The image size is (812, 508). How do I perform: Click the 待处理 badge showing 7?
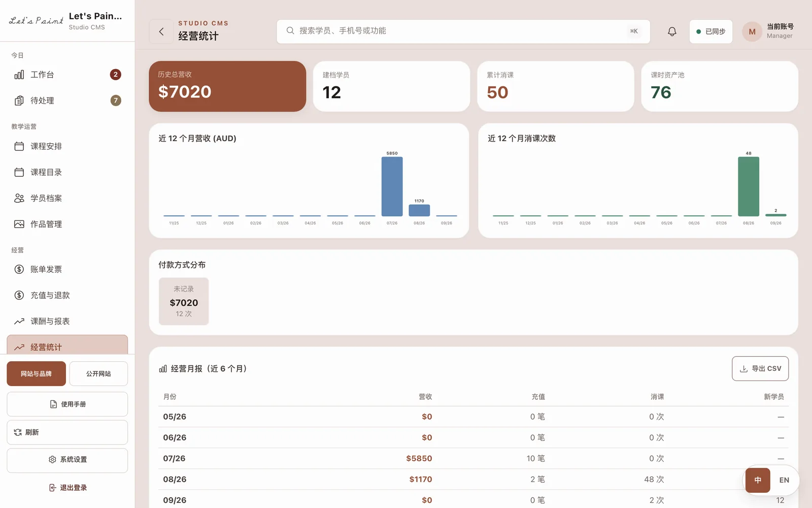point(116,101)
